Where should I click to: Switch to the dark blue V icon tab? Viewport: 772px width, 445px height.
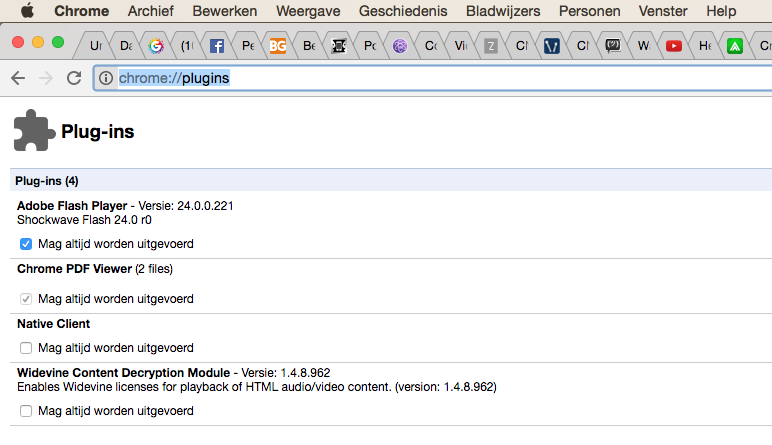[551, 46]
